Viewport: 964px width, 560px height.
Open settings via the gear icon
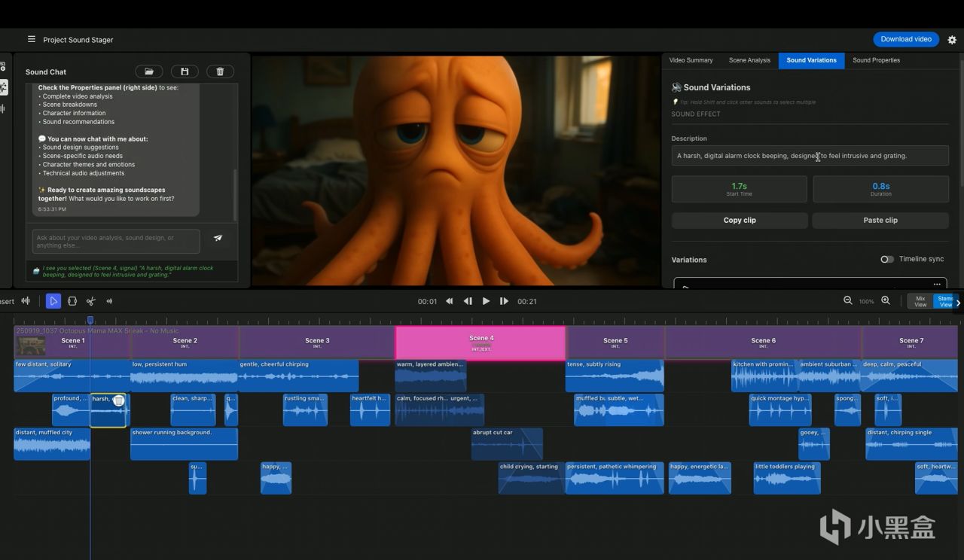tap(952, 40)
